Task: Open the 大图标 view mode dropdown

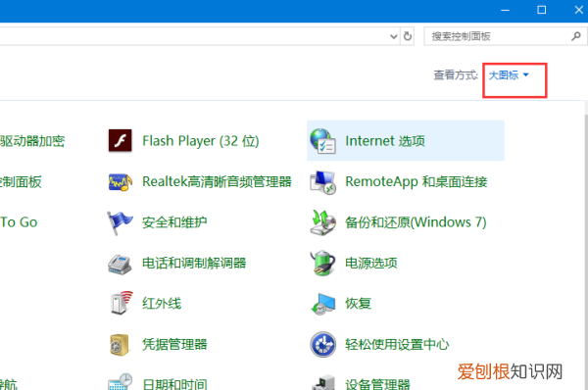Action: [509, 75]
